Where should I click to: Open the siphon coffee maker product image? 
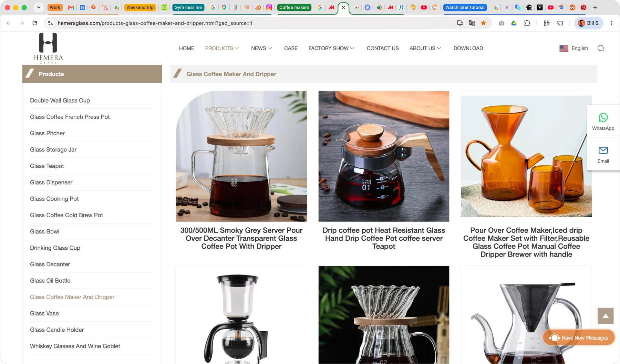point(241,315)
